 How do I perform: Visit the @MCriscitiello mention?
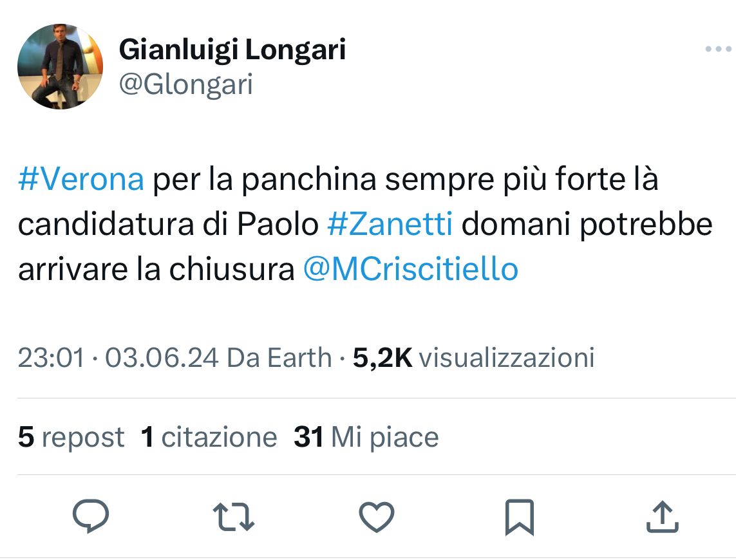[x=410, y=270]
